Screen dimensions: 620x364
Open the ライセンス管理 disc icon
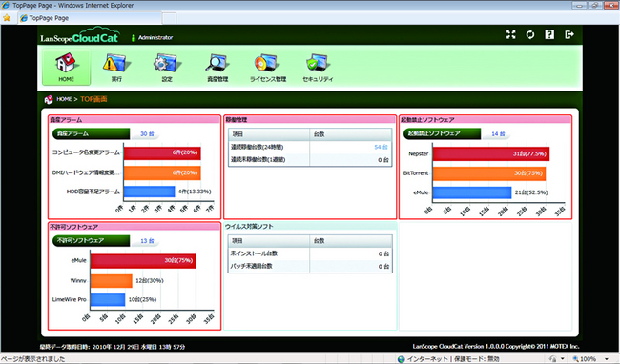(268, 67)
